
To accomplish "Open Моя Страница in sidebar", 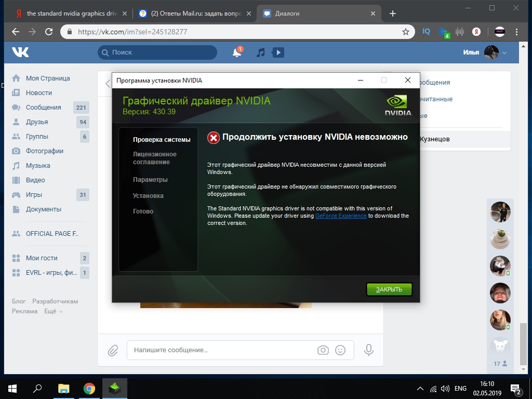I will pos(48,78).
